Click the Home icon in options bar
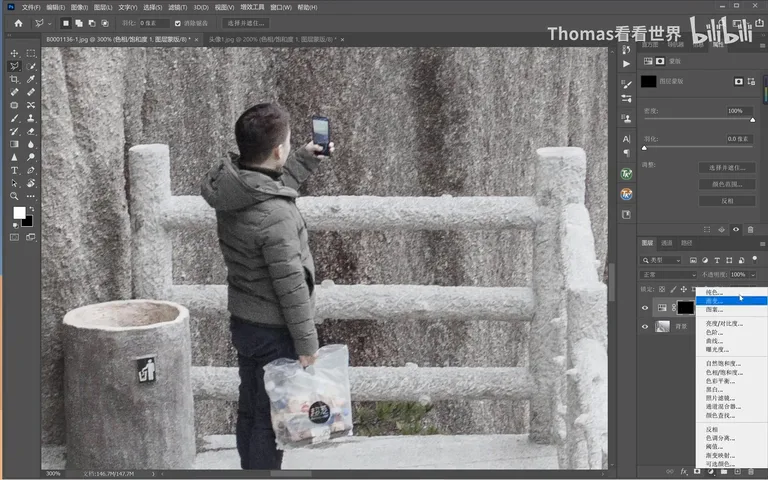The height and width of the screenshot is (480, 768). pyautogui.click(x=19, y=23)
